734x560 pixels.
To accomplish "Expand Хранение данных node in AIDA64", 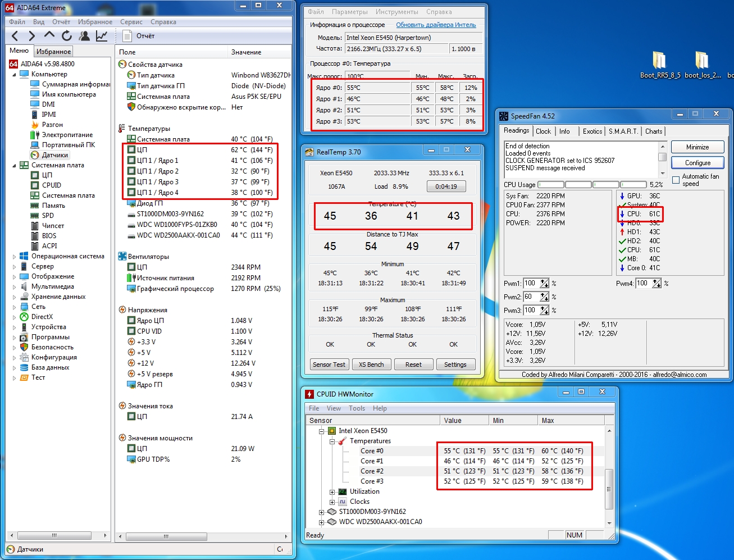I will (x=14, y=297).
